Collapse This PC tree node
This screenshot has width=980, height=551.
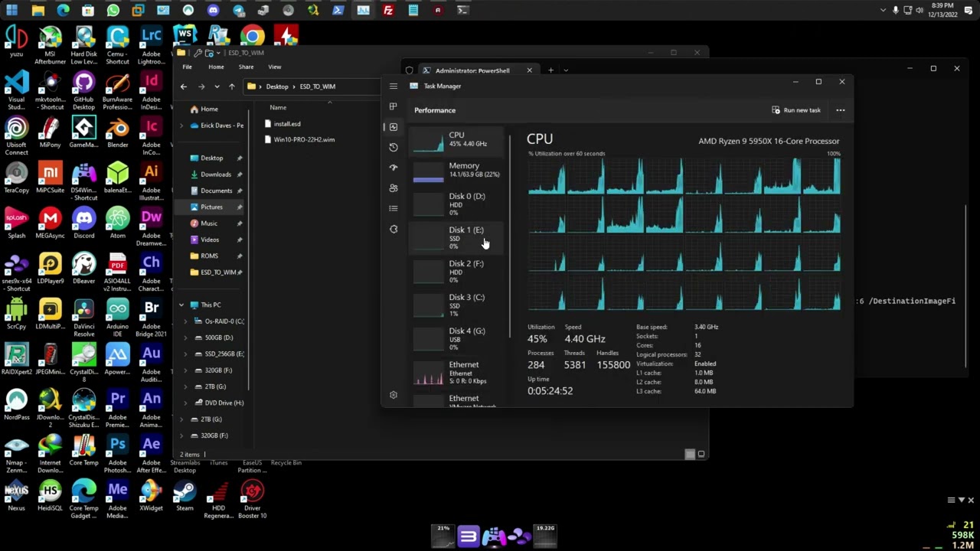click(181, 305)
